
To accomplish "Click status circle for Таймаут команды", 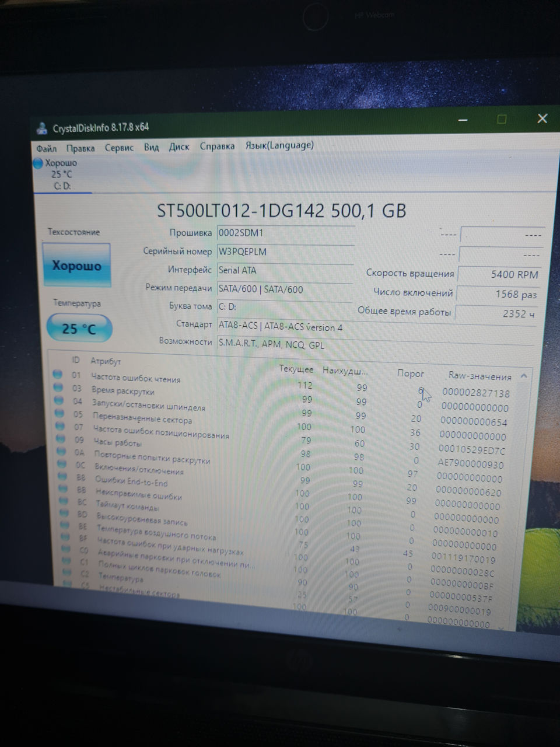I will pyautogui.click(x=64, y=501).
